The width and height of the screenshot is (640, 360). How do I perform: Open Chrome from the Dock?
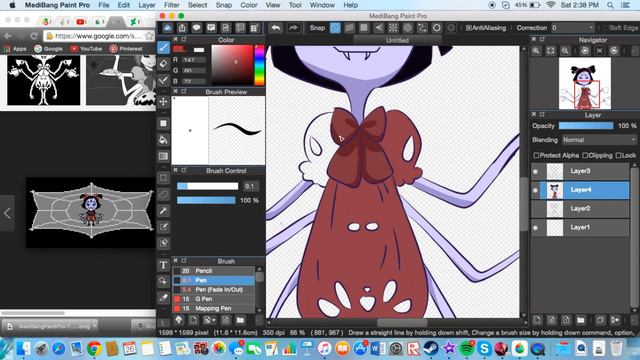[94, 349]
